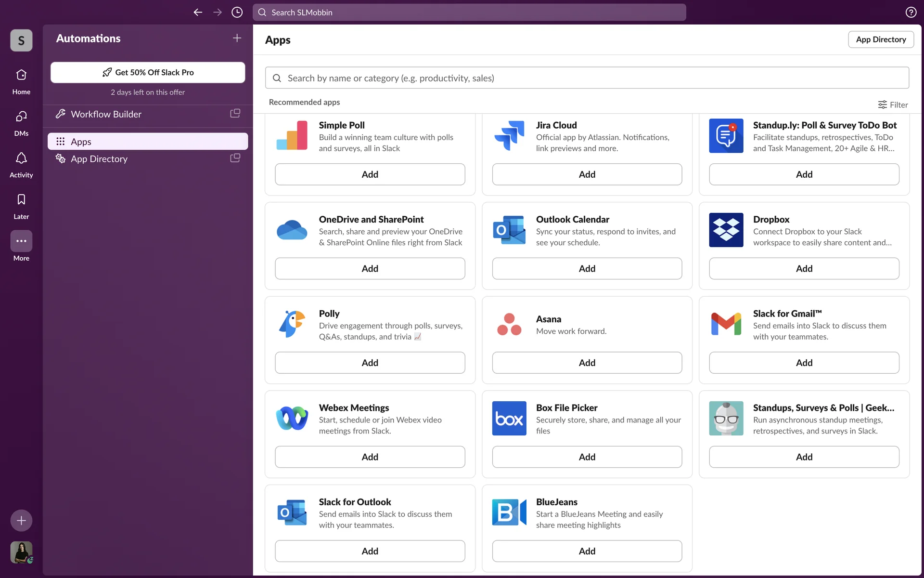Click the Search SLMobbin top bar

[469, 13]
